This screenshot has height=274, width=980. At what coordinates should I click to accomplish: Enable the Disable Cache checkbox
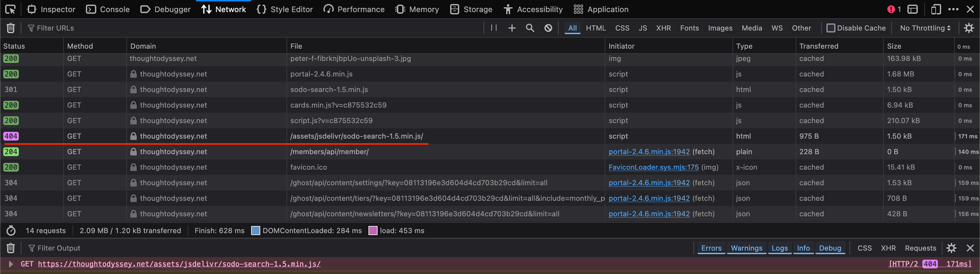(831, 28)
